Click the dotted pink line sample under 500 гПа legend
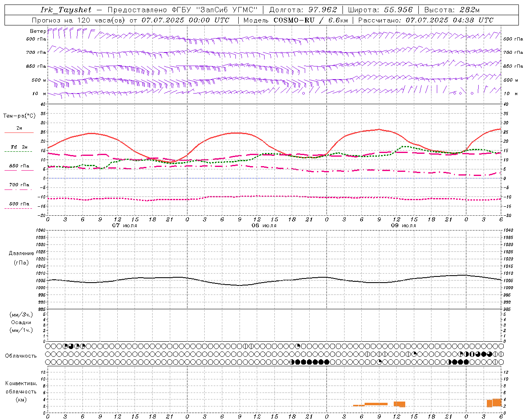The image size is (525, 420). [18, 208]
